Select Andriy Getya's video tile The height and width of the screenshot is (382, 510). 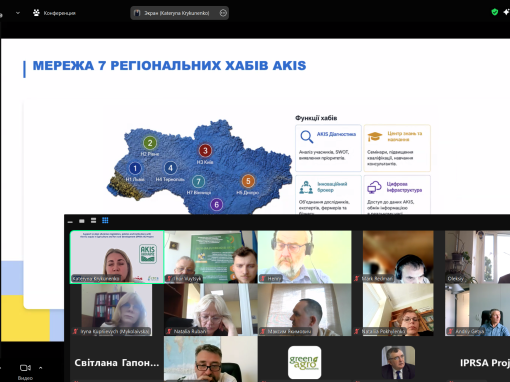(477, 310)
